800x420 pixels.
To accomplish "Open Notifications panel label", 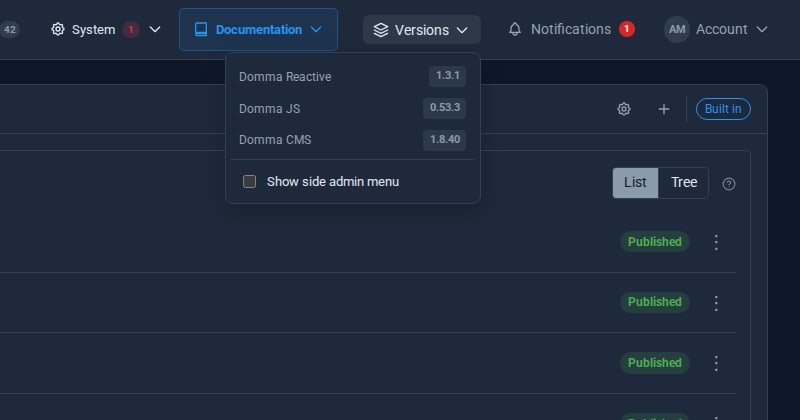I will (571, 29).
